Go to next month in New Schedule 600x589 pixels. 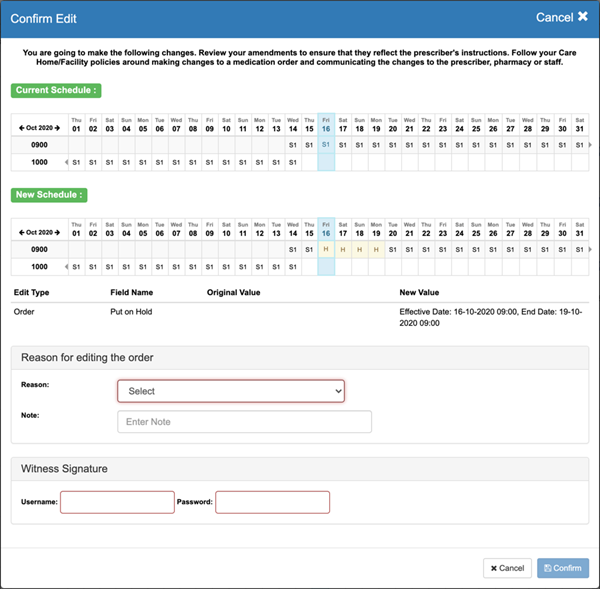pyautogui.click(x=57, y=232)
